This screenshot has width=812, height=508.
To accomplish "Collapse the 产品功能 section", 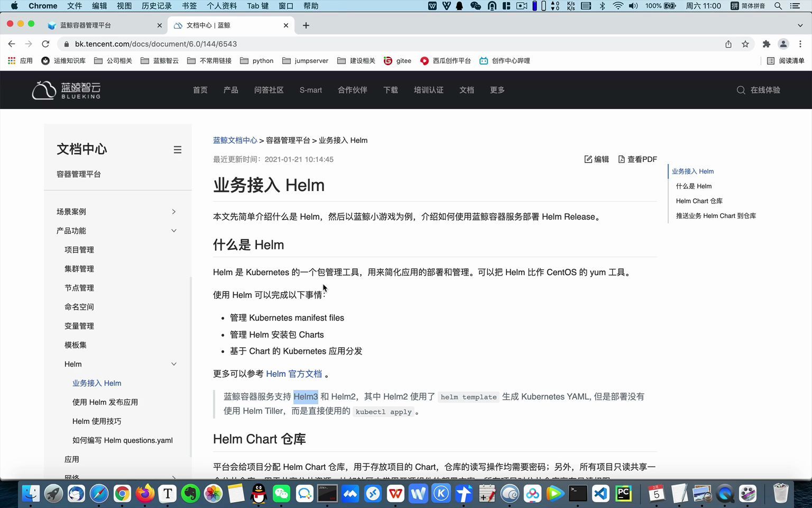I will 117,231.
